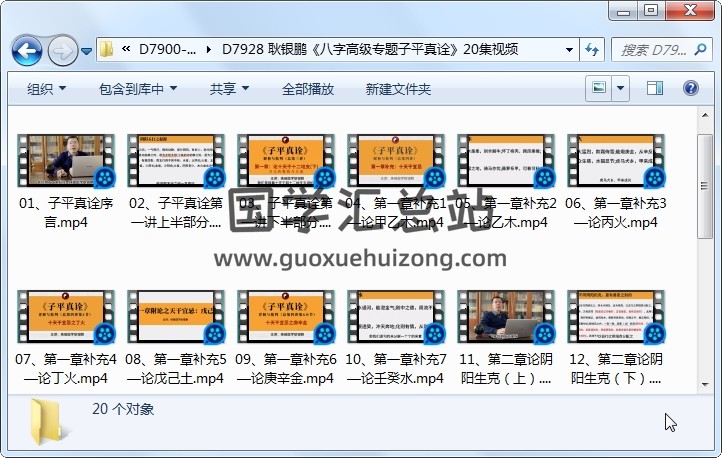The height and width of the screenshot is (458, 722).
Task: Open the recent locations dropdown arrow
Action: pos(86,51)
